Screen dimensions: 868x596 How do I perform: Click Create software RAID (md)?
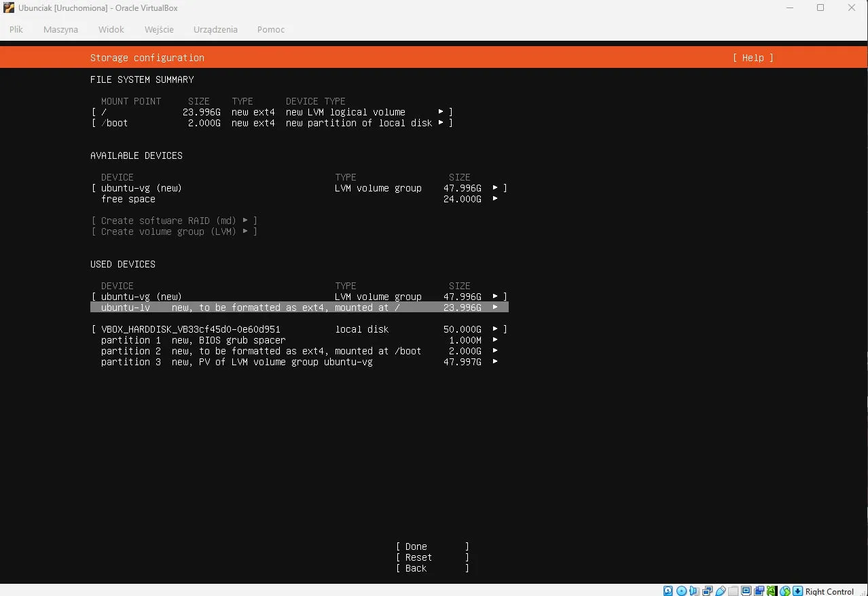(x=175, y=221)
